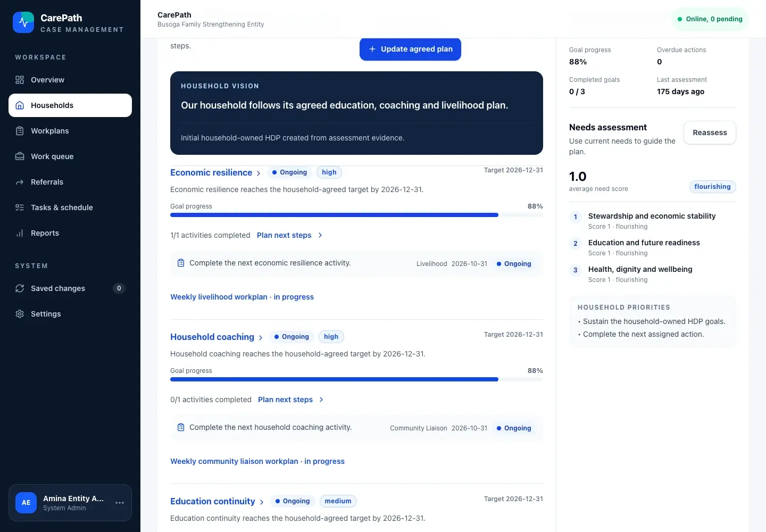Screen dimensions: 766x532
Task: Click the medium priority tag on Education continuity
Action: coord(338,501)
